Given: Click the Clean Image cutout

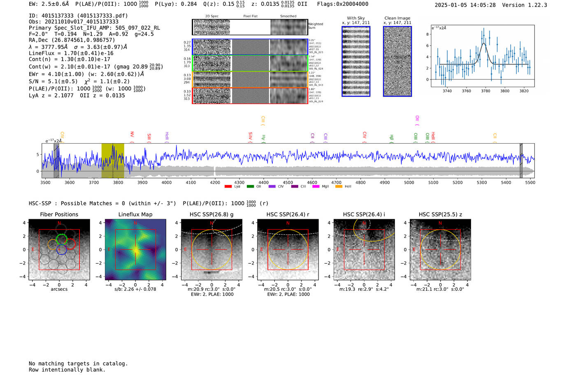Looking at the screenshot, I should click(x=397, y=61).
